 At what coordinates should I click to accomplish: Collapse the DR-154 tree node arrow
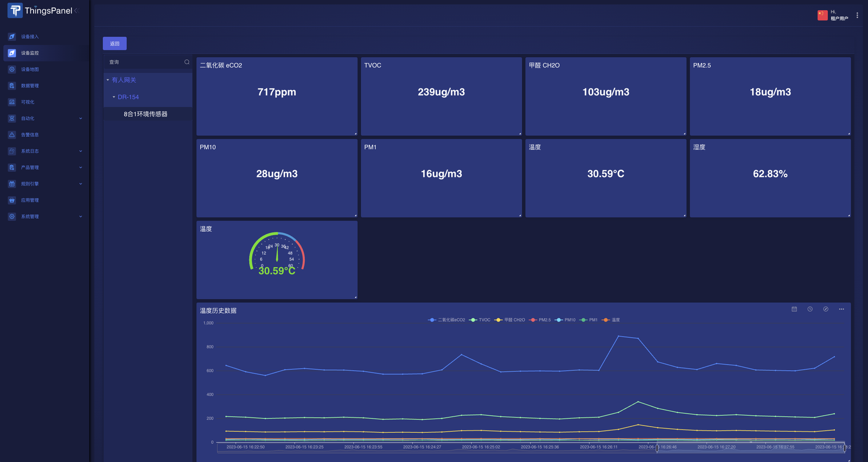tap(114, 97)
